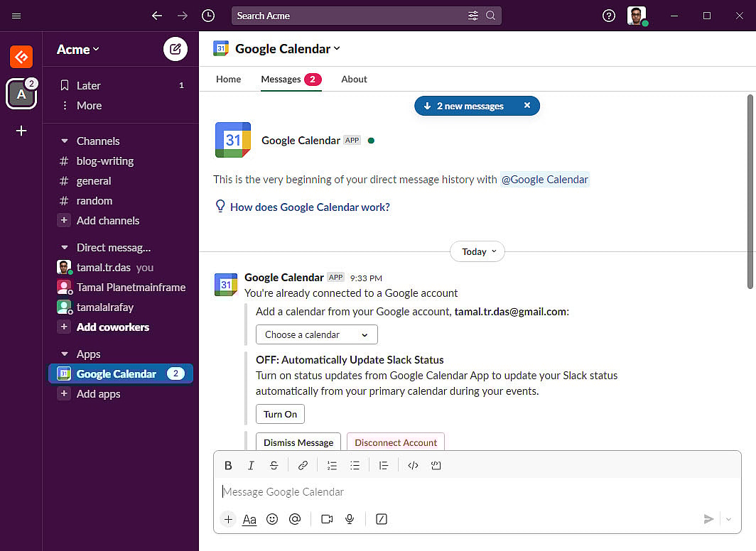Open the Today date dropdown
Viewport: 756px width, 551px height.
[477, 251]
